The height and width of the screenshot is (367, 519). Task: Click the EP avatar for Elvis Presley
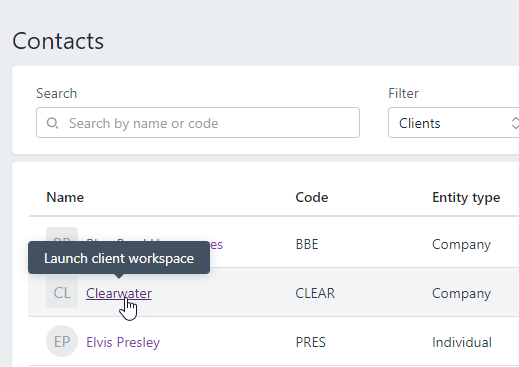[62, 341]
